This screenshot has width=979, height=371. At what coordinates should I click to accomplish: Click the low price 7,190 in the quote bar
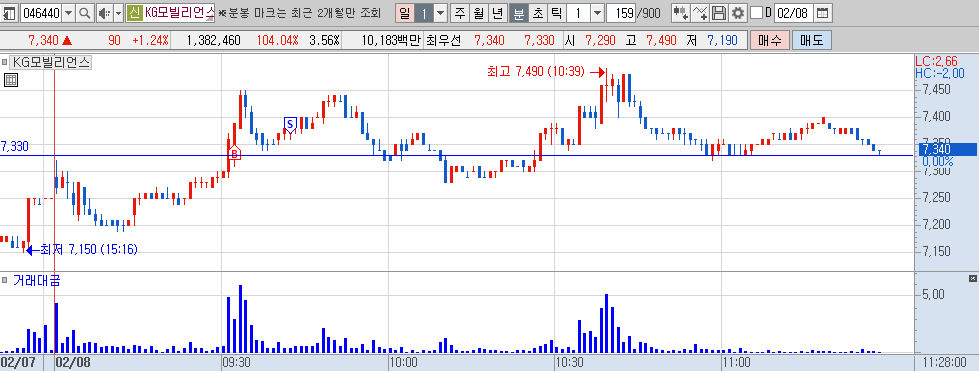(x=722, y=41)
